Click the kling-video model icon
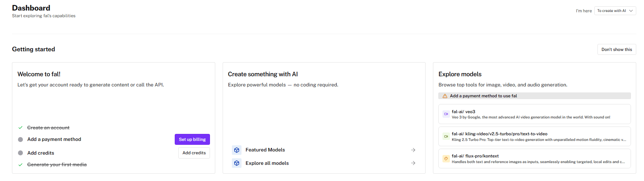Image resolution: width=644 pixels, height=181 pixels. [446, 136]
